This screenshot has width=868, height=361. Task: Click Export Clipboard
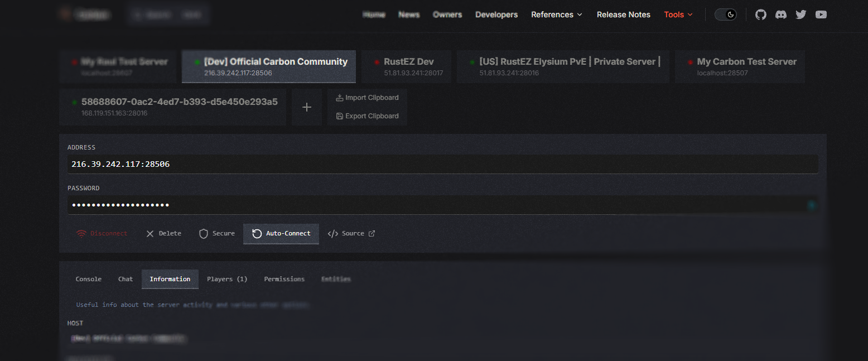[367, 116]
